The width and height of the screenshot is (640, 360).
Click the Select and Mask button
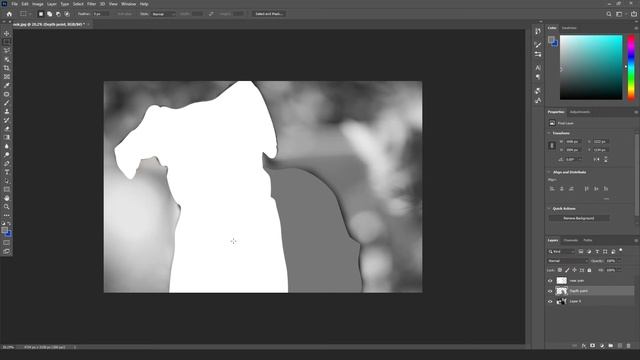[269, 14]
